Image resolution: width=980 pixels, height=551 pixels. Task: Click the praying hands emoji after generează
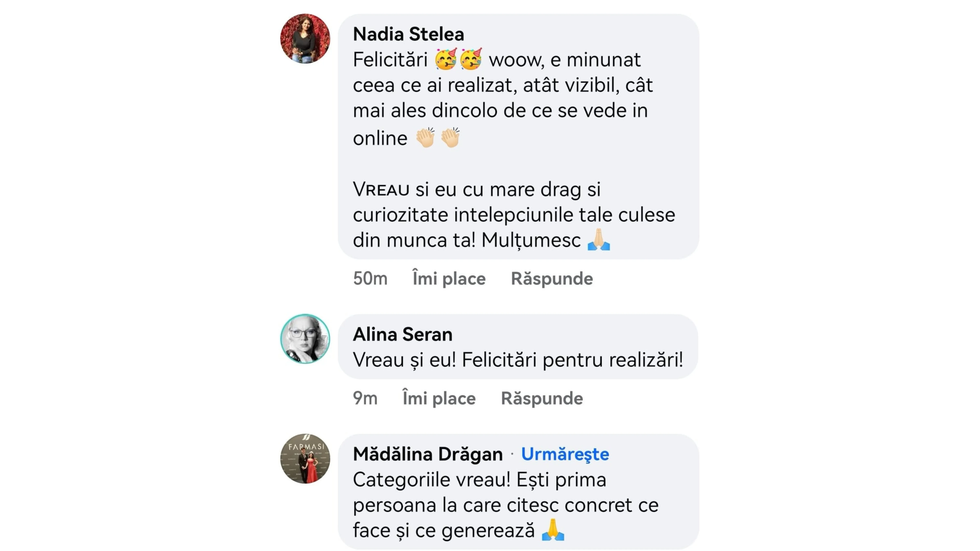(x=553, y=530)
